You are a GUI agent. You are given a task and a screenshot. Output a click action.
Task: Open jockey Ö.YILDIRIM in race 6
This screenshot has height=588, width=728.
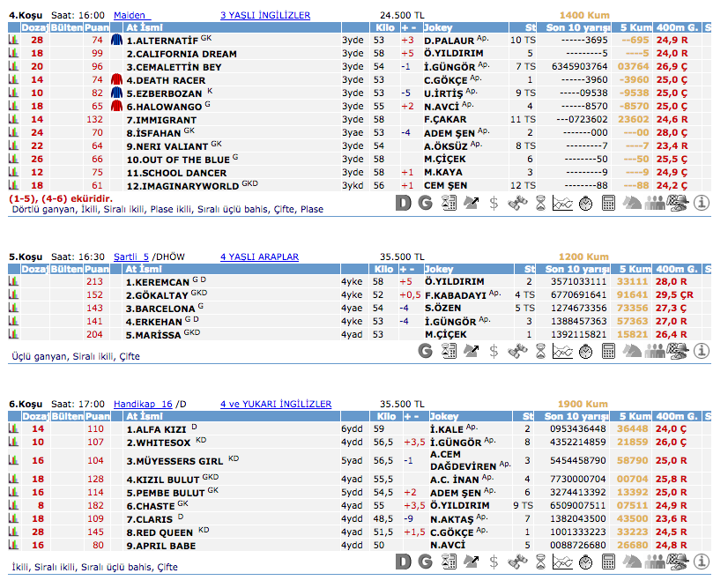(457, 505)
